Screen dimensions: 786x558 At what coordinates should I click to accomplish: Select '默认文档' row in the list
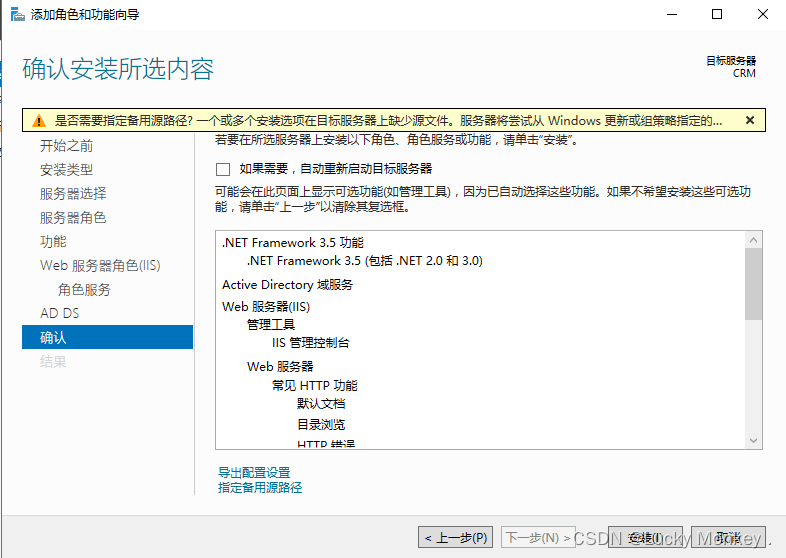(321, 404)
